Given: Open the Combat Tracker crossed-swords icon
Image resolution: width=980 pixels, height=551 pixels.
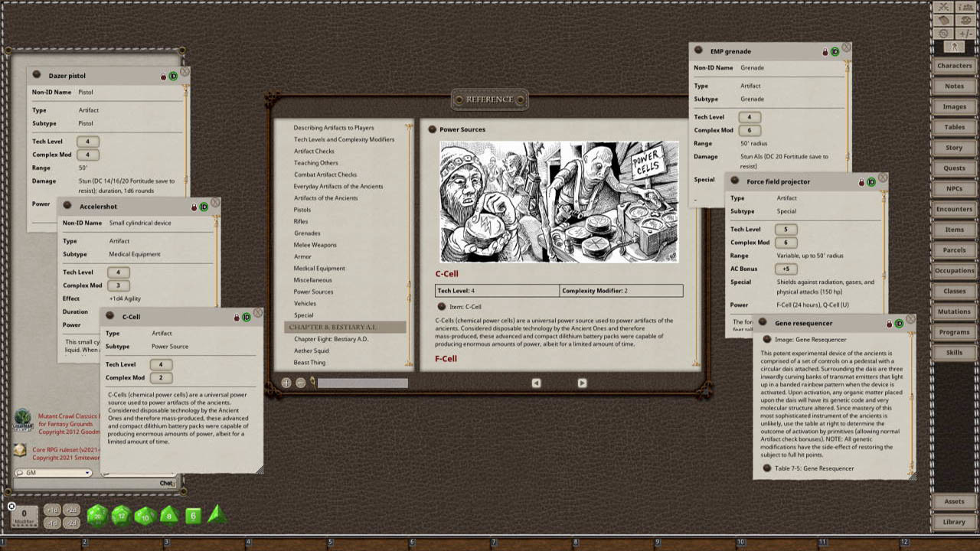Looking at the screenshot, I should 944,7.
